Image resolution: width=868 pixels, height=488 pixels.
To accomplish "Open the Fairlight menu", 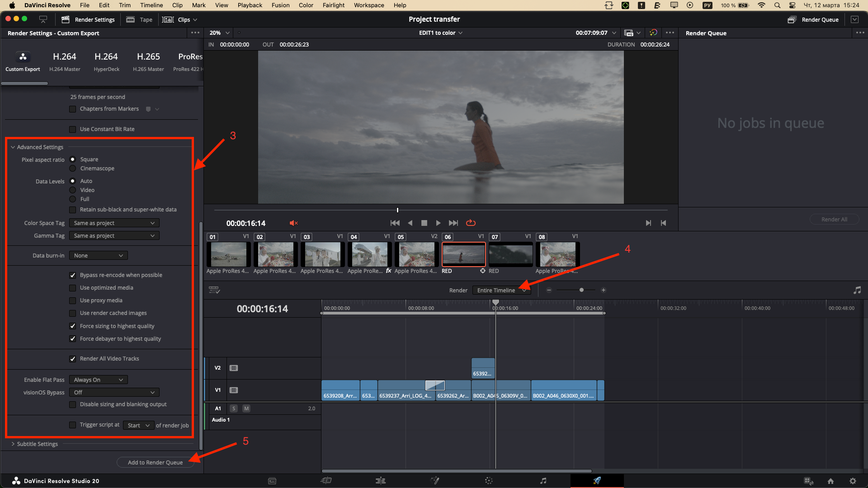I will pyautogui.click(x=333, y=5).
